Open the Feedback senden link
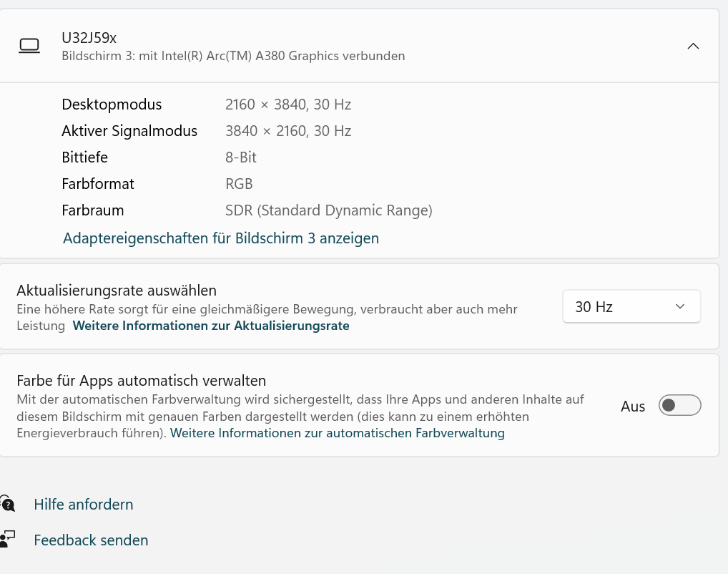 pyautogui.click(x=91, y=540)
